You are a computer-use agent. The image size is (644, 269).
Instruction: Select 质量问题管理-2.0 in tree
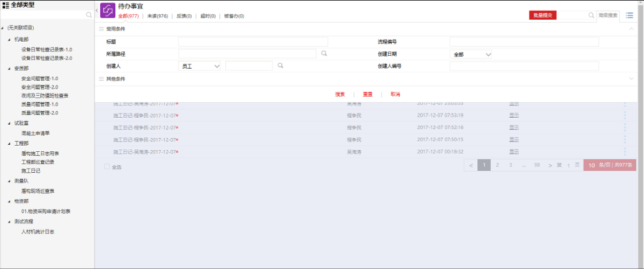coord(39,113)
